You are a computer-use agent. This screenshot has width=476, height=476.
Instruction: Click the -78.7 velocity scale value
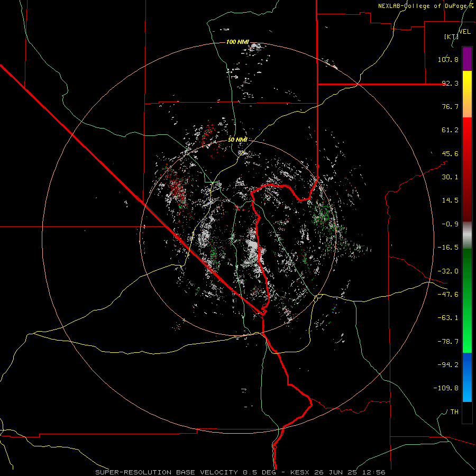(x=448, y=342)
